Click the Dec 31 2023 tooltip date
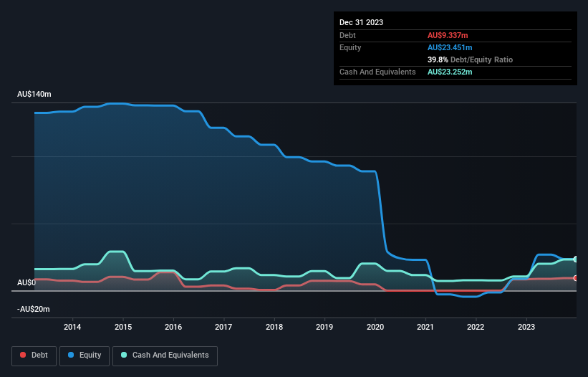This screenshot has height=377, width=588. point(361,22)
